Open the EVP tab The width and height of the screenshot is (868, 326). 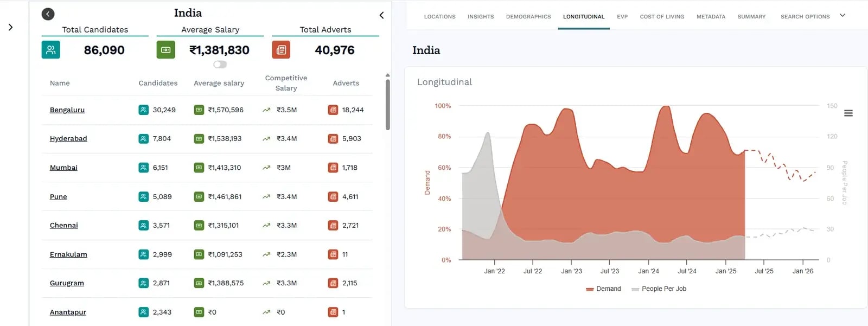point(622,17)
